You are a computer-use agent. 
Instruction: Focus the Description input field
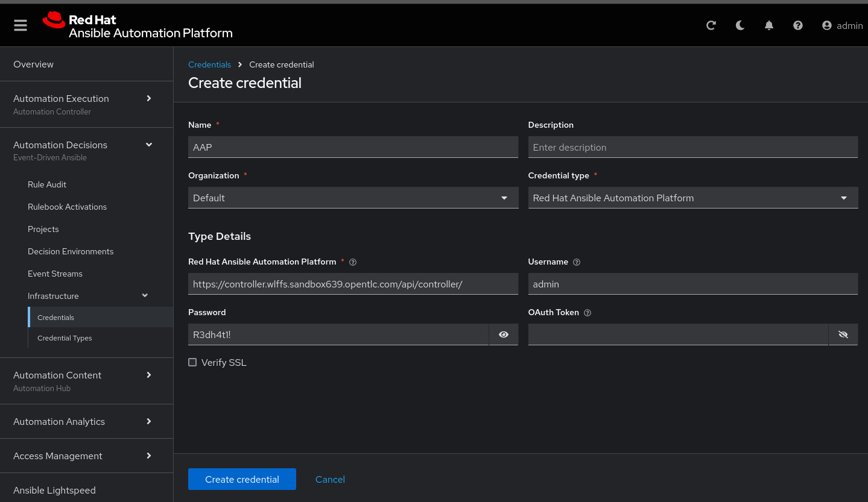pyautogui.click(x=693, y=147)
